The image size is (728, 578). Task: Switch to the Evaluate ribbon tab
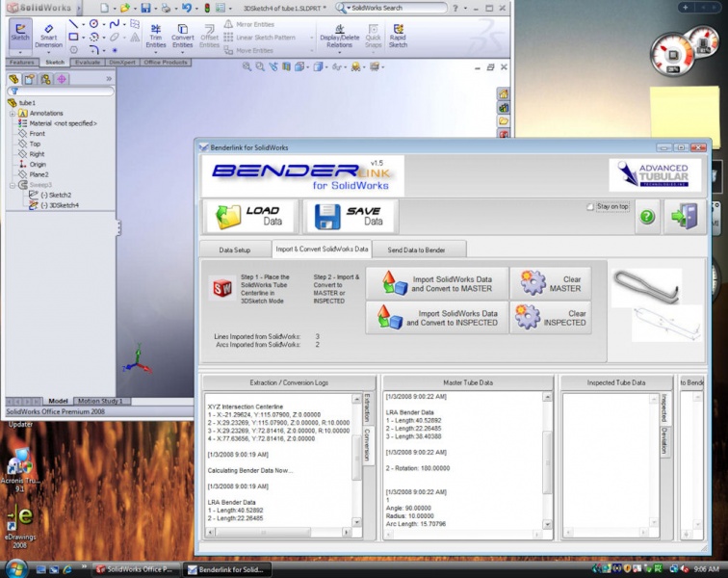(x=88, y=62)
